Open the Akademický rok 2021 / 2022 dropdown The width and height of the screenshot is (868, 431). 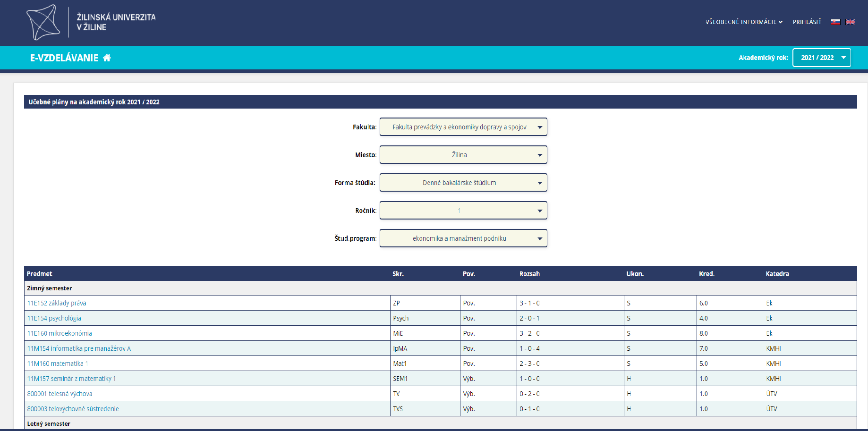(x=821, y=58)
